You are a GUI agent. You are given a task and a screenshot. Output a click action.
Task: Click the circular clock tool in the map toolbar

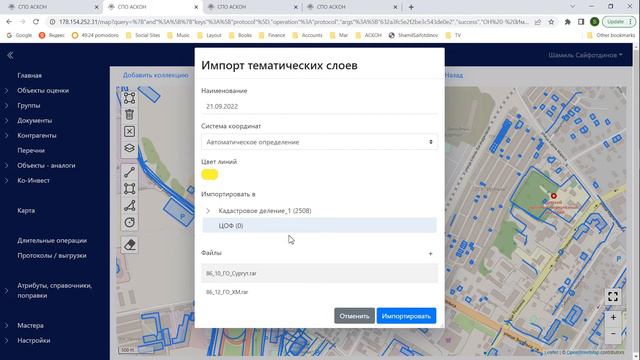(x=129, y=222)
